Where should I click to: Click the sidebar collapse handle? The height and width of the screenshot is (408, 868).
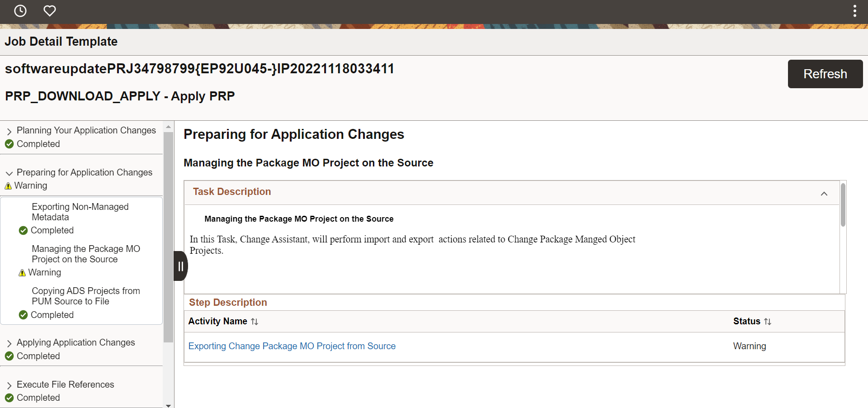tap(180, 266)
